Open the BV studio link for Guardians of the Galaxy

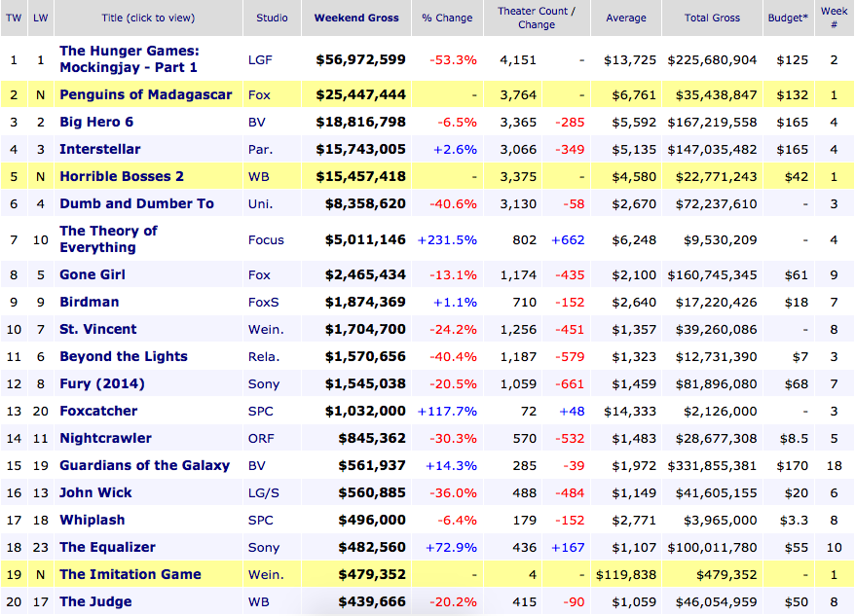[x=257, y=465]
